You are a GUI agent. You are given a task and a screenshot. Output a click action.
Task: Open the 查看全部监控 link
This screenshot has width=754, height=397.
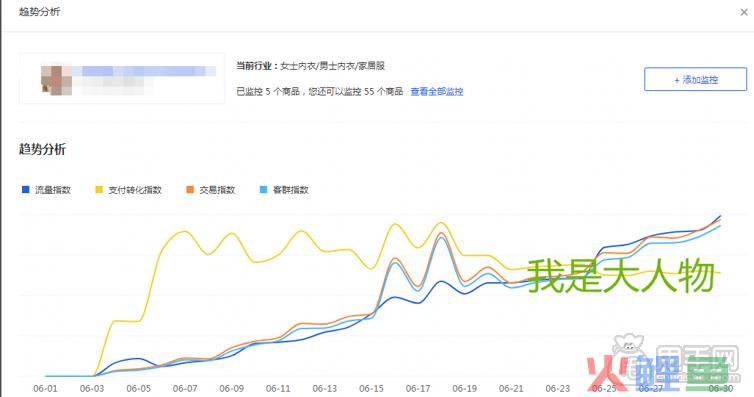[x=437, y=91]
